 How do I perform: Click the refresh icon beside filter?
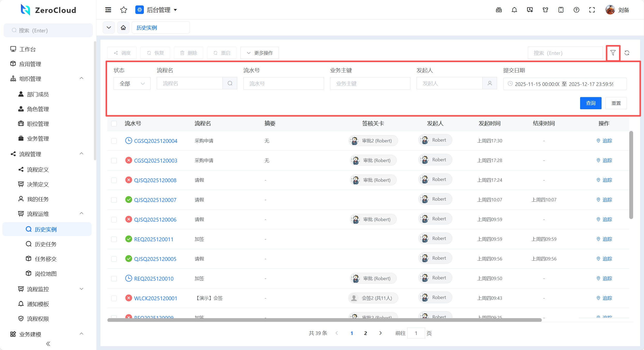tap(627, 53)
